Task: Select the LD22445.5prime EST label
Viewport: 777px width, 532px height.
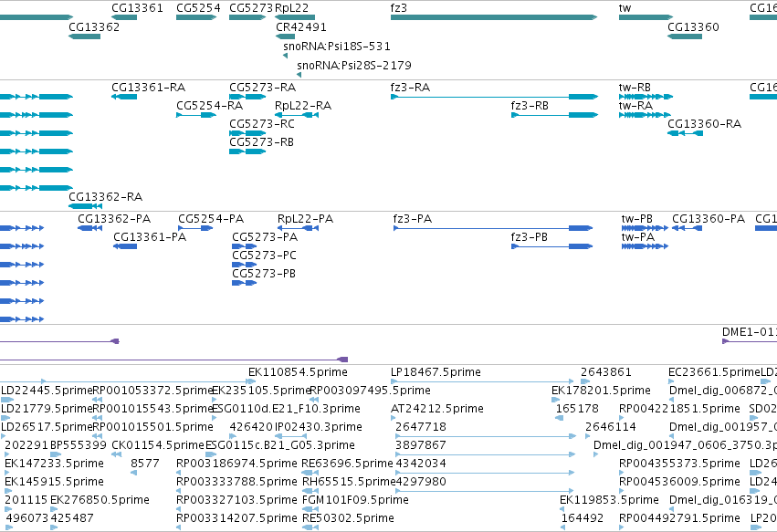Action: coord(47,391)
